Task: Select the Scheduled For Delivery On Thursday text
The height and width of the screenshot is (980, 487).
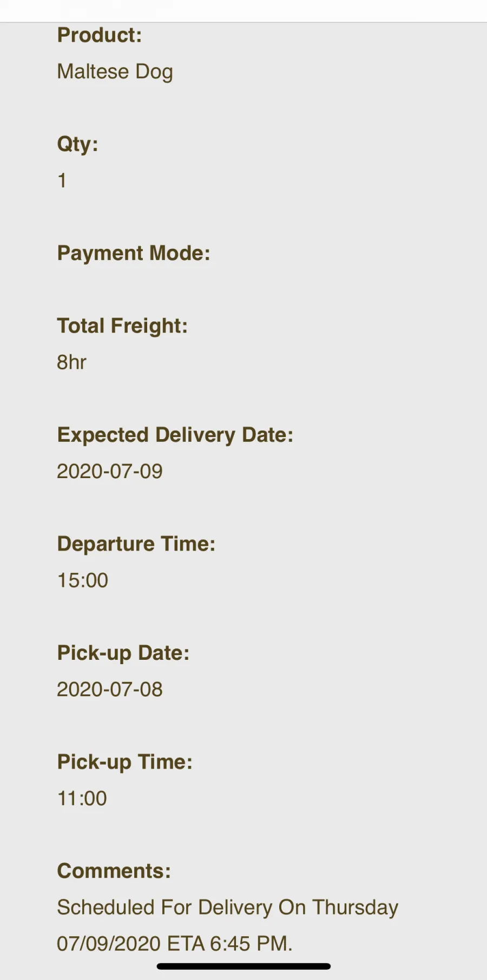Action: click(x=228, y=908)
